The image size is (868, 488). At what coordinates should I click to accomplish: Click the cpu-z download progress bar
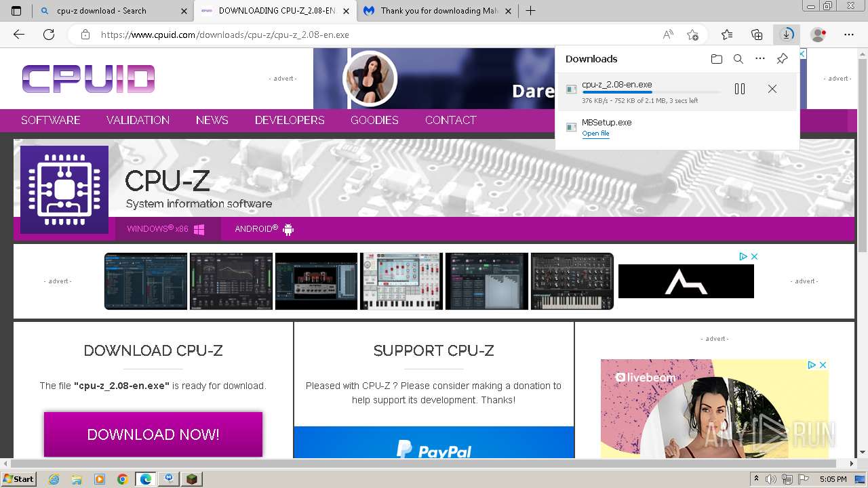pyautogui.click(x=651, y=92)
